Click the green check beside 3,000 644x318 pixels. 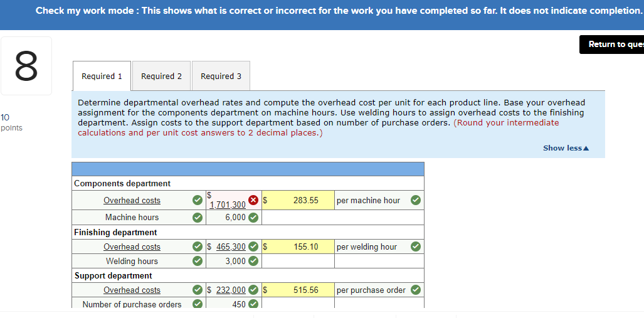[253, 262]
